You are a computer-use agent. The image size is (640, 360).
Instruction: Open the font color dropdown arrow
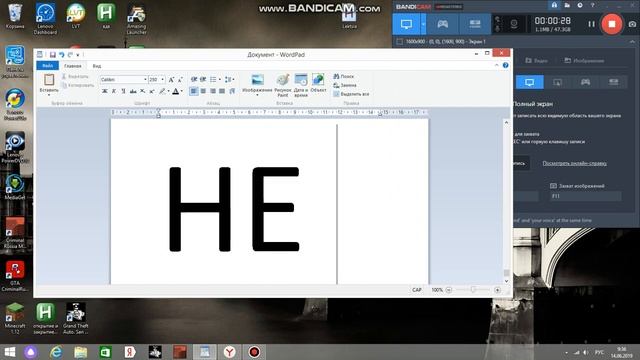click(x=182, y=91)
